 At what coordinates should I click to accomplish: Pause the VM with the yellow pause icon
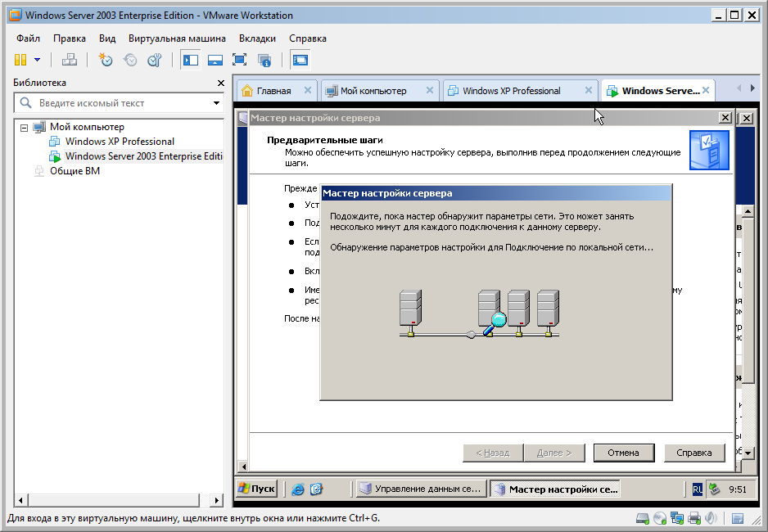20,61
